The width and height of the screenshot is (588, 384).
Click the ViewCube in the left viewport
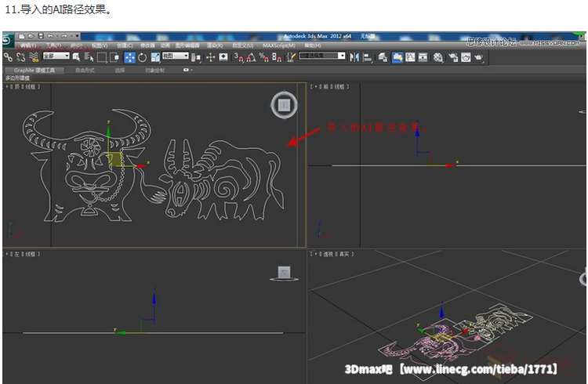tap(284, 274)
